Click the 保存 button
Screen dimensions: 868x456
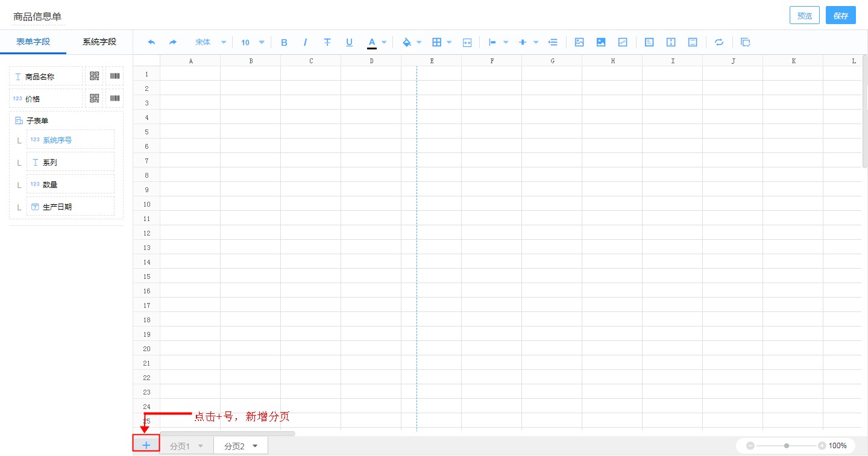tap(840, 15)
